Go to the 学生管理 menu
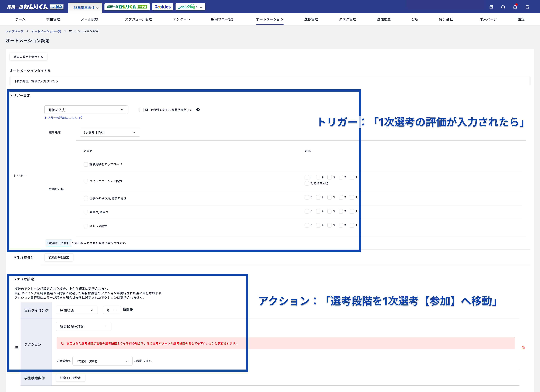Viewport: 540px width, 392px height. click(x=53, y=19)
